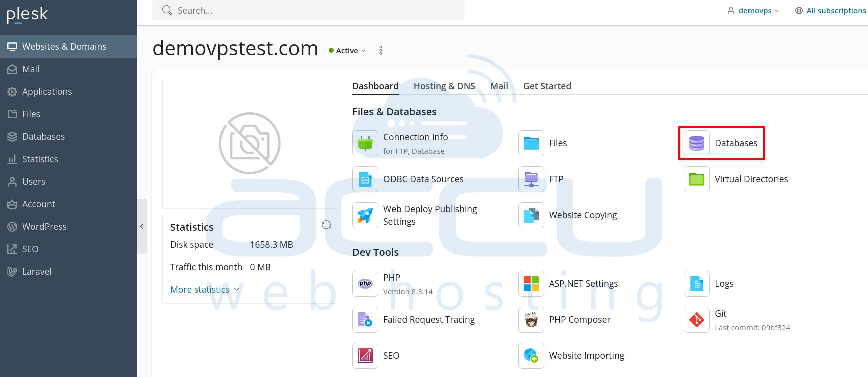This screenshot has width=868, height=377.
Task: Expand the Active status dropdown
Action: pyautogui.click(x=347, y=51)
